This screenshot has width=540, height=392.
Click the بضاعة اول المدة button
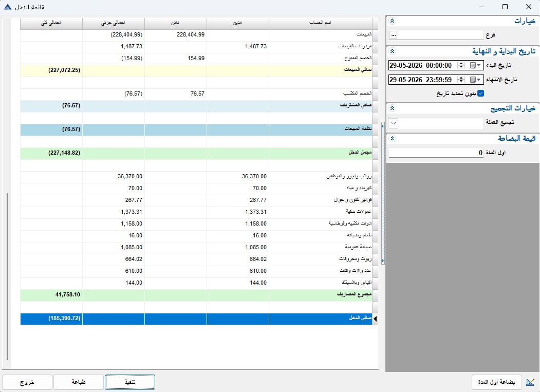click(497, 382)
